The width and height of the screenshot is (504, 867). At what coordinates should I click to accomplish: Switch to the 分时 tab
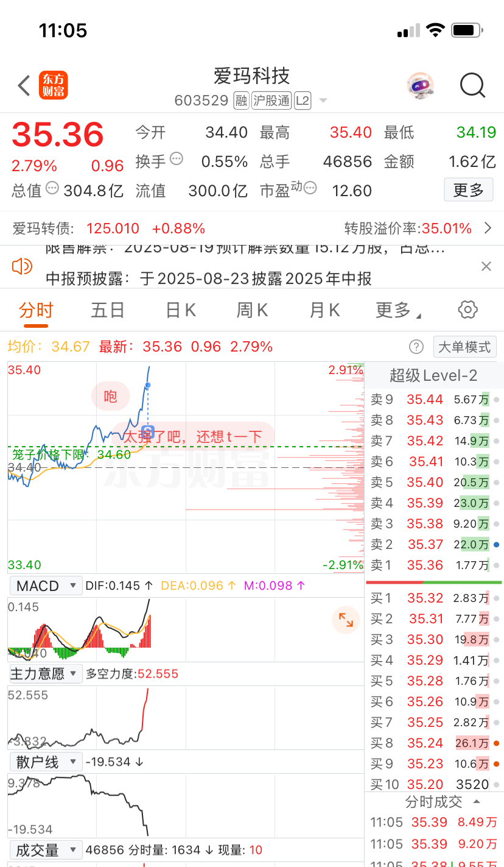(36, 310)
